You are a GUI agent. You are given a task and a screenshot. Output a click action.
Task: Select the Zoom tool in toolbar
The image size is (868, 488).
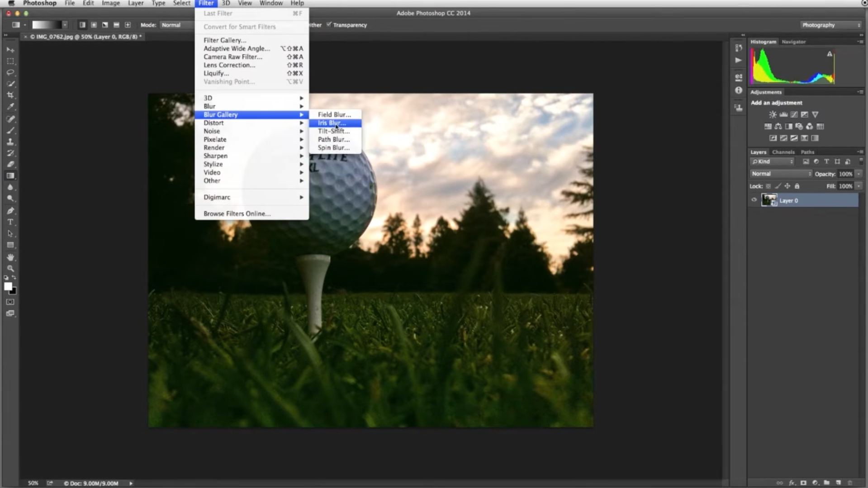click(10, 269)
